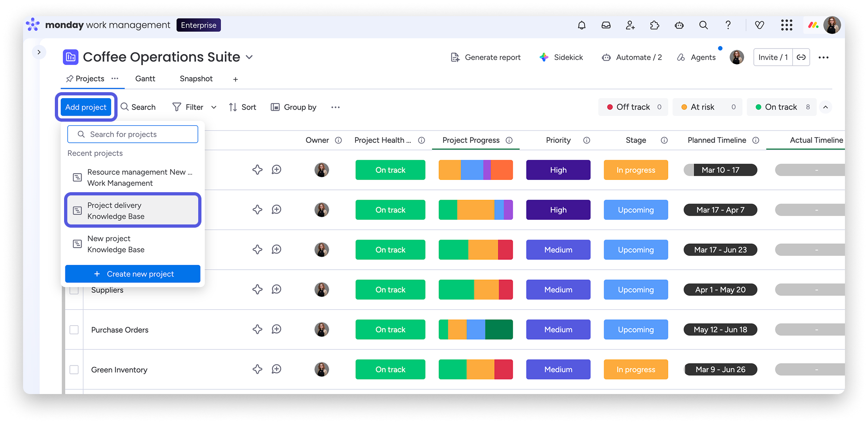Select the Purchase Orders row checkbox
Screen dimensions: 868x424
tap(74, 330)
